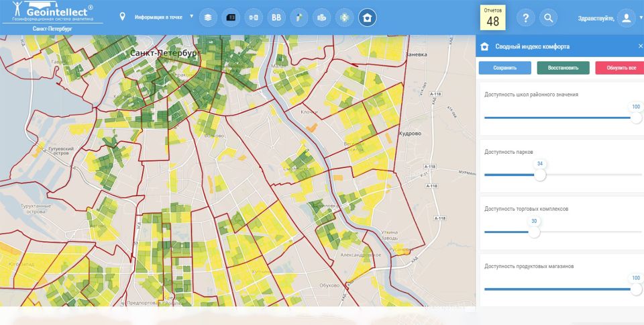
Task: Click the shopping malls accessibility slider handle
Action: tap(534, 232)
